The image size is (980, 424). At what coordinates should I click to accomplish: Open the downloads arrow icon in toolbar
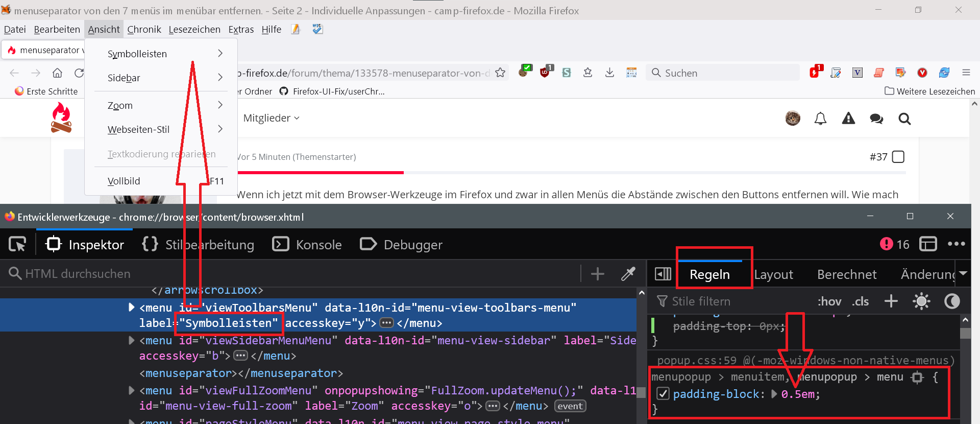609,73
